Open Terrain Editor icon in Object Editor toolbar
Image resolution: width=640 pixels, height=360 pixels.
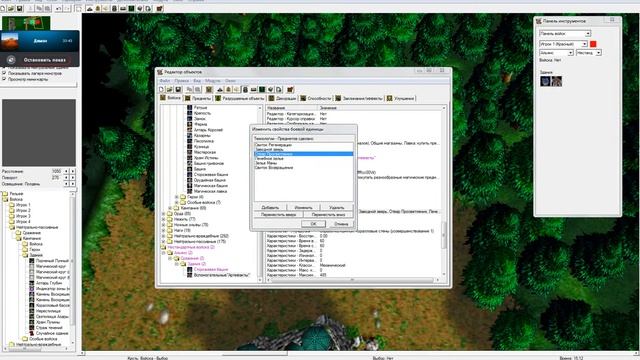[220, 89]
